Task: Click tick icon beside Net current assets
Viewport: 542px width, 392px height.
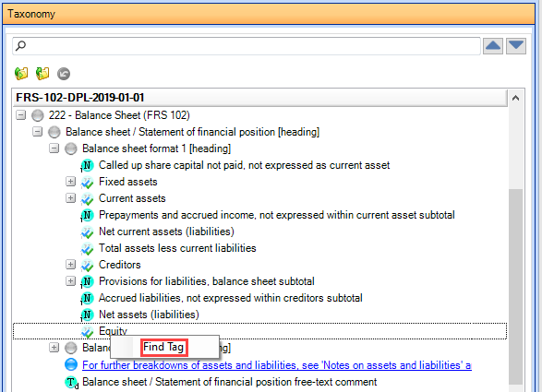Action: pyautogui.click(x=87, y=232)
